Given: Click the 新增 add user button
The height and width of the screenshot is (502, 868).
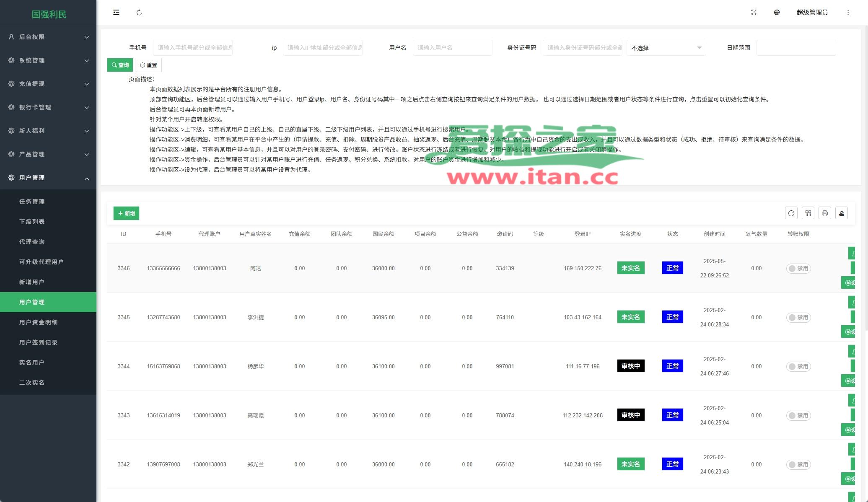Looking at the screenshot, I should tap(126, 213).
